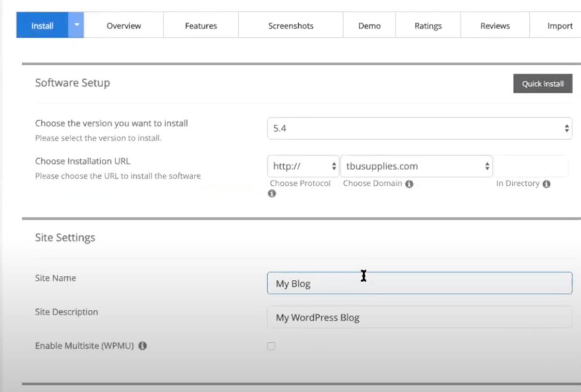Click the Quick Install button
This screenshot has height=392, width=581.
click(543, 84)
